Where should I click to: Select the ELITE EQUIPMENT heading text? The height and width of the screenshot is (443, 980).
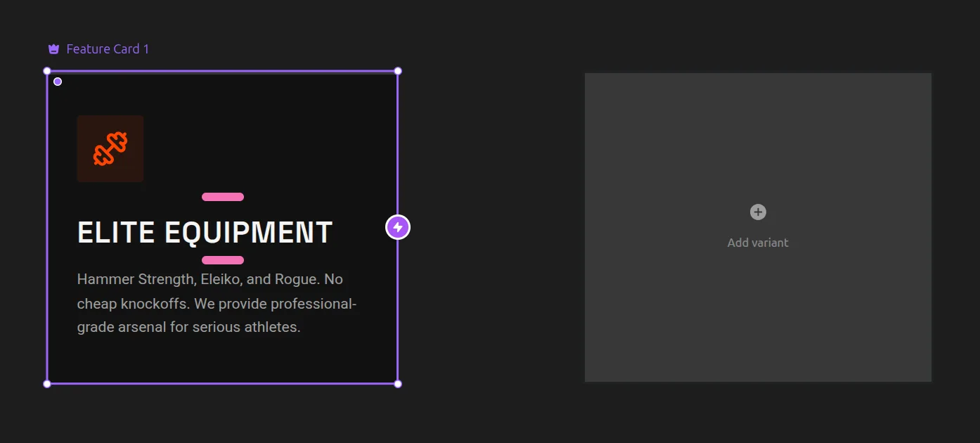(x=205, y=233)
